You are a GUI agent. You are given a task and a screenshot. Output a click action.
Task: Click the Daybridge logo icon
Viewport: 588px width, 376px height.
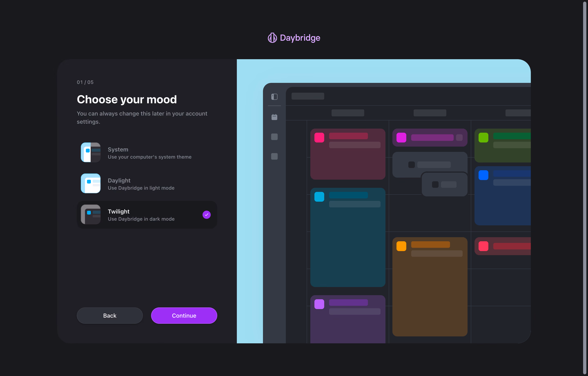click(x=272, y=38)
